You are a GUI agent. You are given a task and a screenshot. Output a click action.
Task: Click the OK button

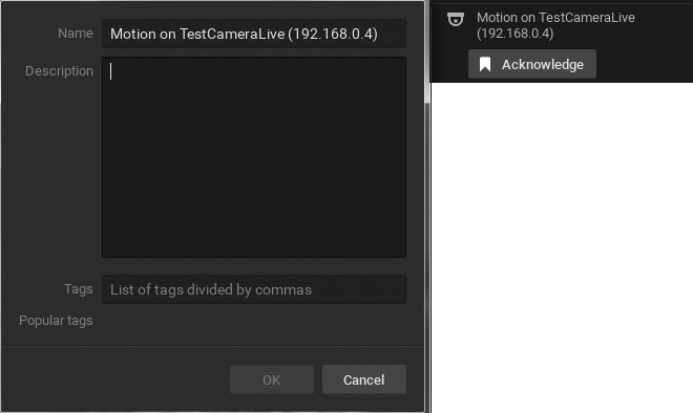(271, 379)
